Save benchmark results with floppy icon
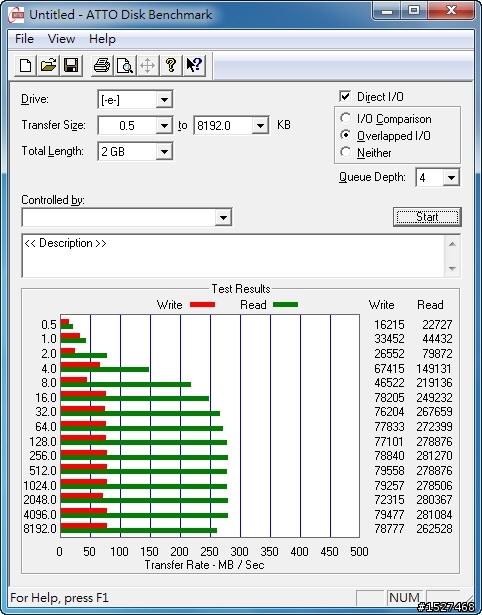 tap(71, 65)
